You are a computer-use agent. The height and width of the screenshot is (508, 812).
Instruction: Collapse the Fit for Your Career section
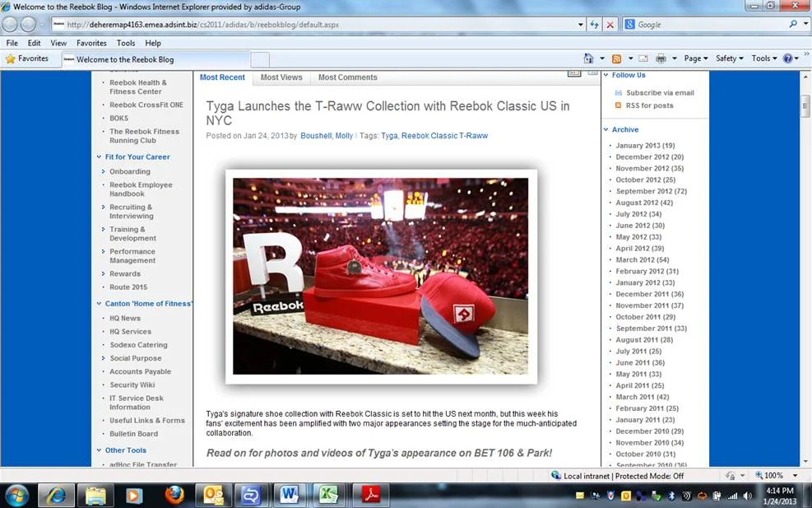[x=99, y=157]
